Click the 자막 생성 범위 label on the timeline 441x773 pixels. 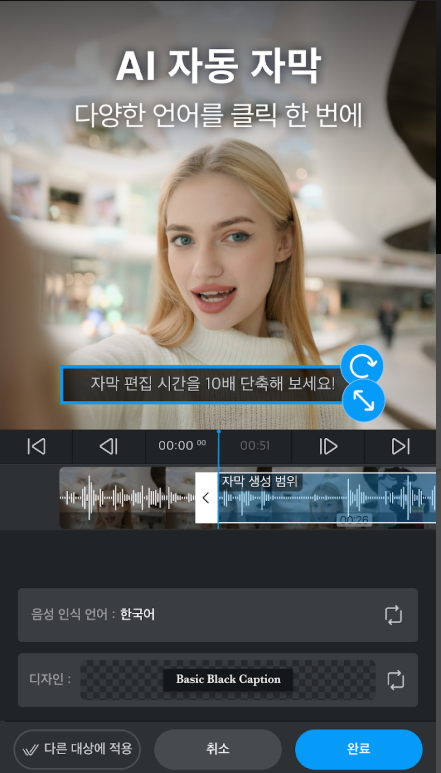pos(261,481)
